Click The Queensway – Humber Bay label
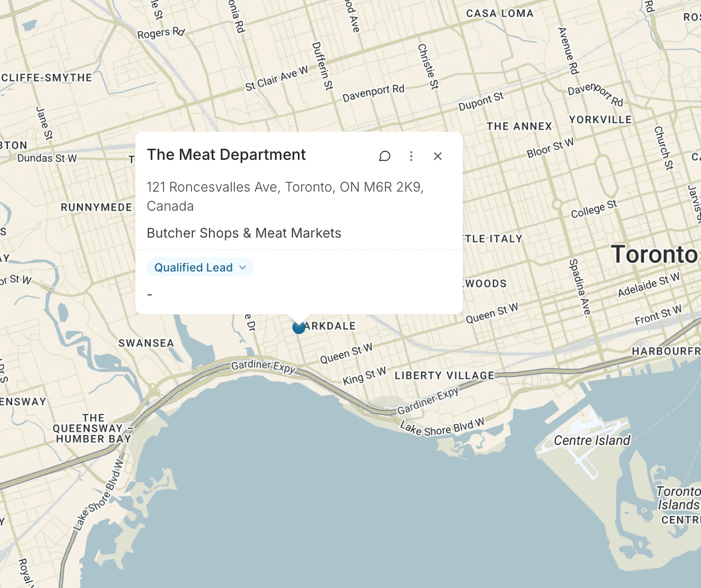 coord(92,429)
